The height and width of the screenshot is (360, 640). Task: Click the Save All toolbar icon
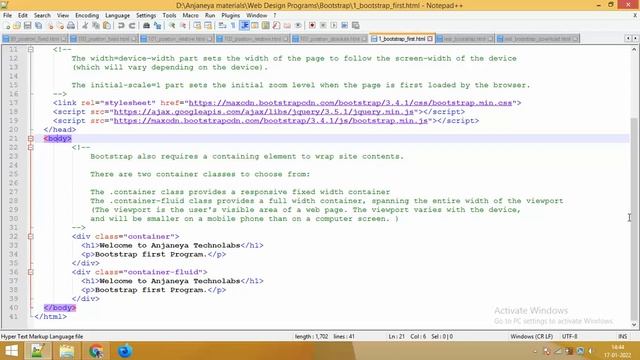point(38,26)
